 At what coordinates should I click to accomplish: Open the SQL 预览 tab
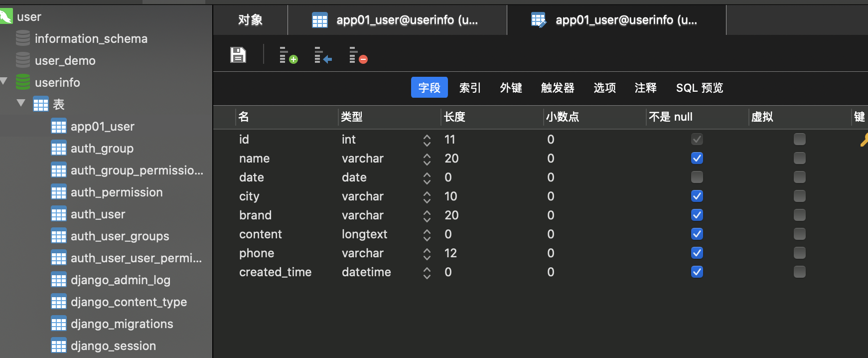(x=699, y=88)
